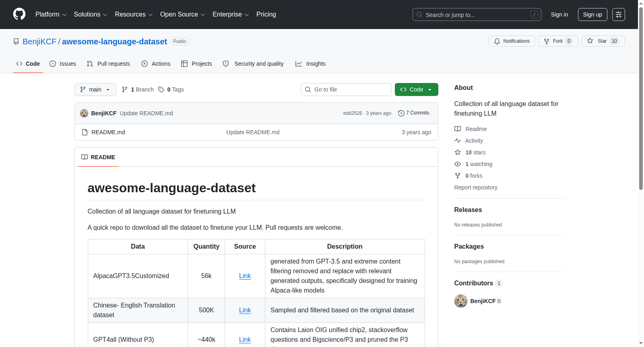
Task: Open the BenjiKCF owner link
Action: tap(39, 42)
